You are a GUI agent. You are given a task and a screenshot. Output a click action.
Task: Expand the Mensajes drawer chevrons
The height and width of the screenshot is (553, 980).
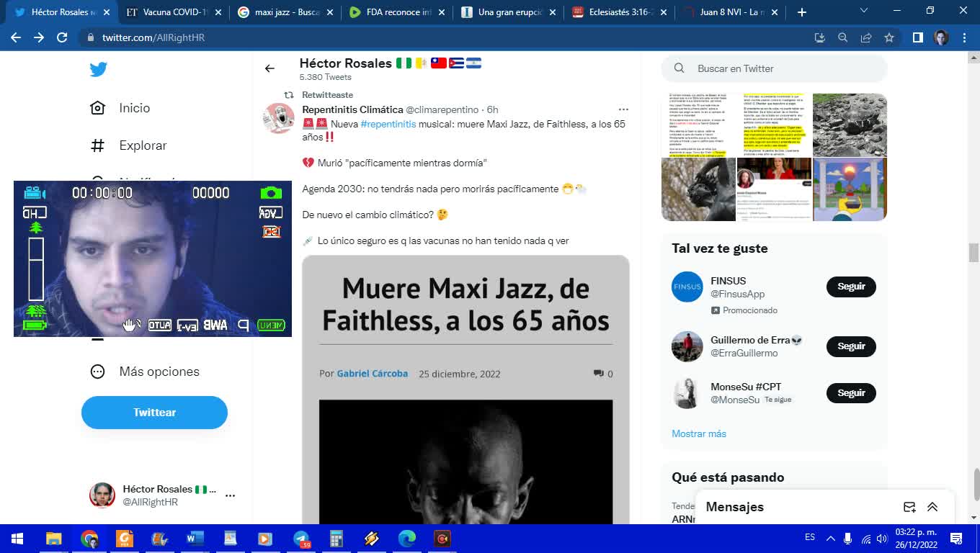932,507
